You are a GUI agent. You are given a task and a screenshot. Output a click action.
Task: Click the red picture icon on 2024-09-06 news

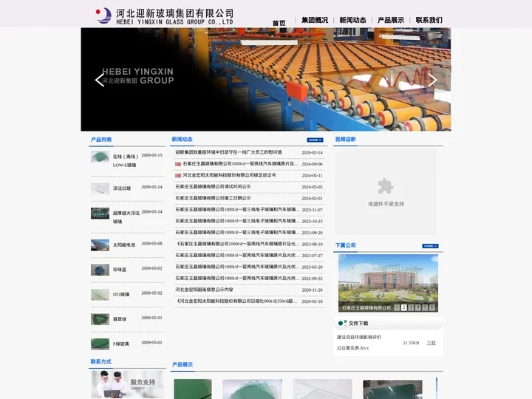pos(178,164)
